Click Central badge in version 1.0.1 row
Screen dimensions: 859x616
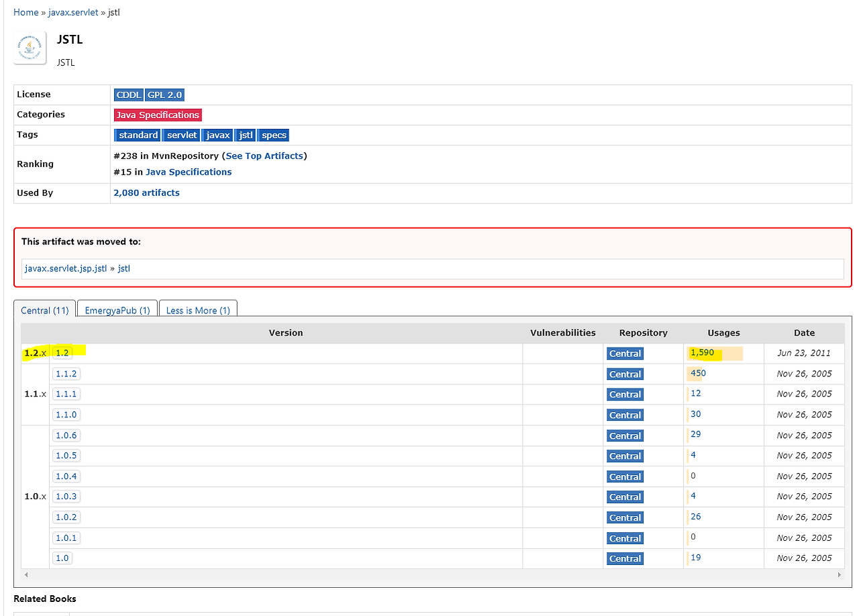(625, 539)
